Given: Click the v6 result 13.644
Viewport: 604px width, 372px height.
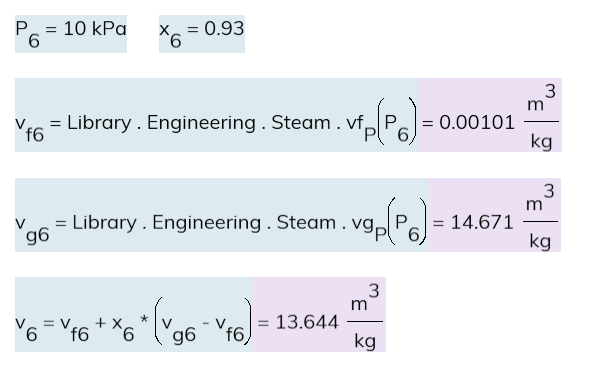Looking at the screenshot, I should (x=307, y=322).
